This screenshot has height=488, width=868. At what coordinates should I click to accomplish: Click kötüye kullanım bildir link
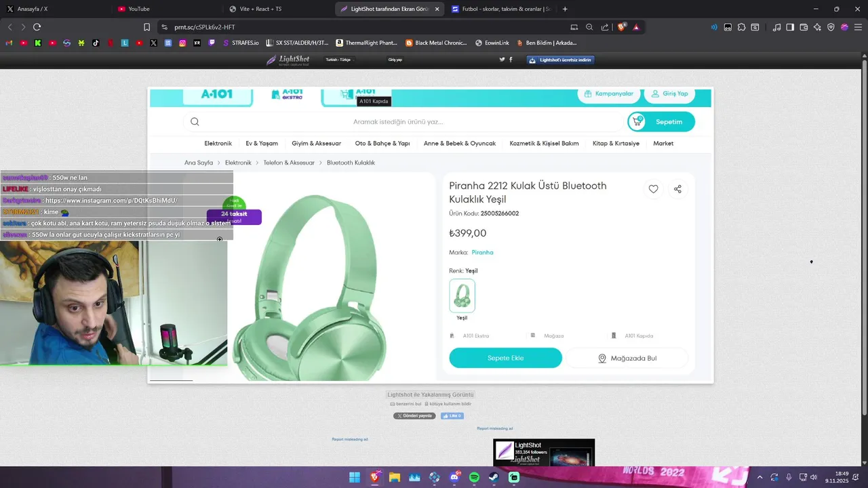[x=448, y=404]
